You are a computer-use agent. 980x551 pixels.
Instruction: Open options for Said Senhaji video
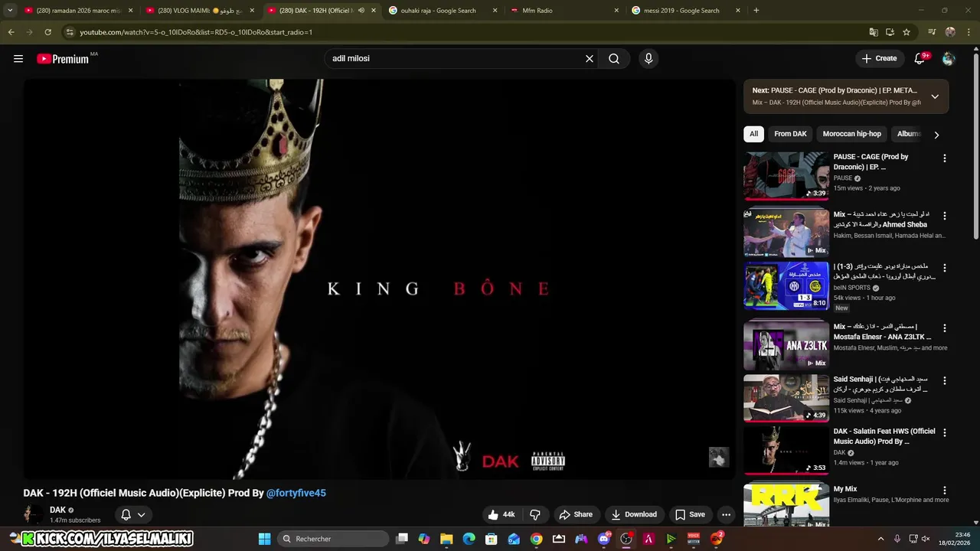(945, 380)
